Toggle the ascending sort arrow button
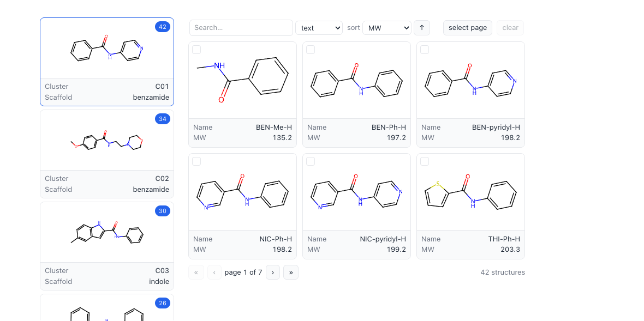The image size is (644, 321). point(422,28)
